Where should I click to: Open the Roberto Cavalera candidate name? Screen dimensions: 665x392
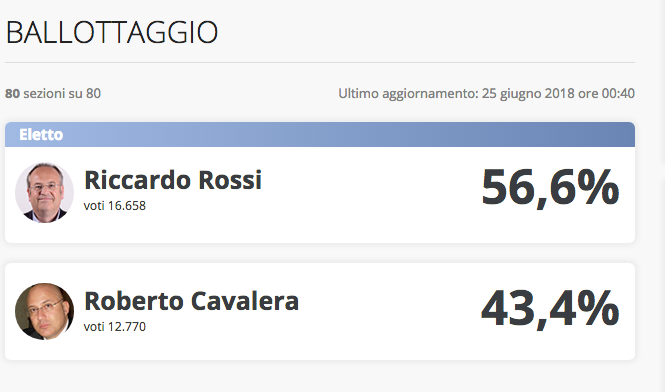[x=192, y=301]
